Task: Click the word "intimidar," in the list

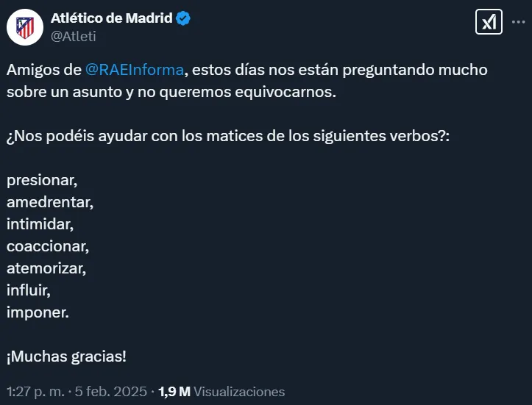Action: pyautogui.click(x=40, y=223)
